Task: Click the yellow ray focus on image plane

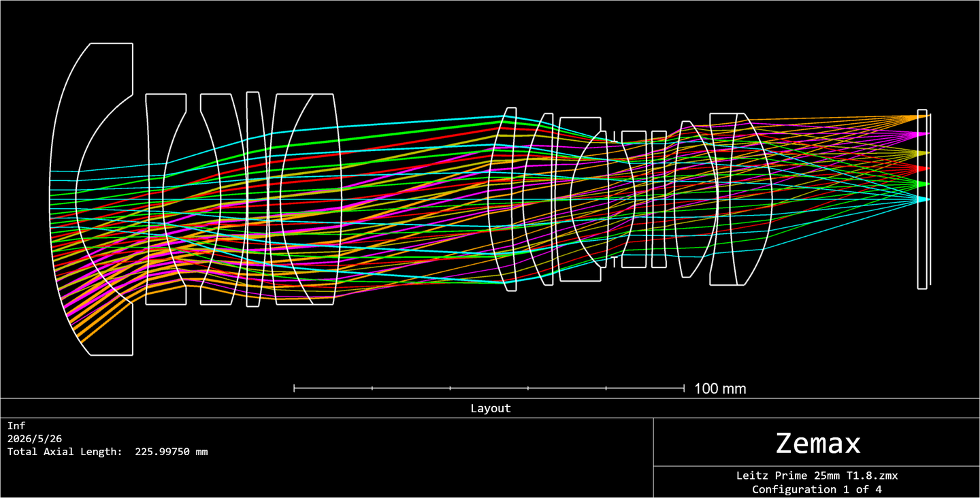Action: 923,151
